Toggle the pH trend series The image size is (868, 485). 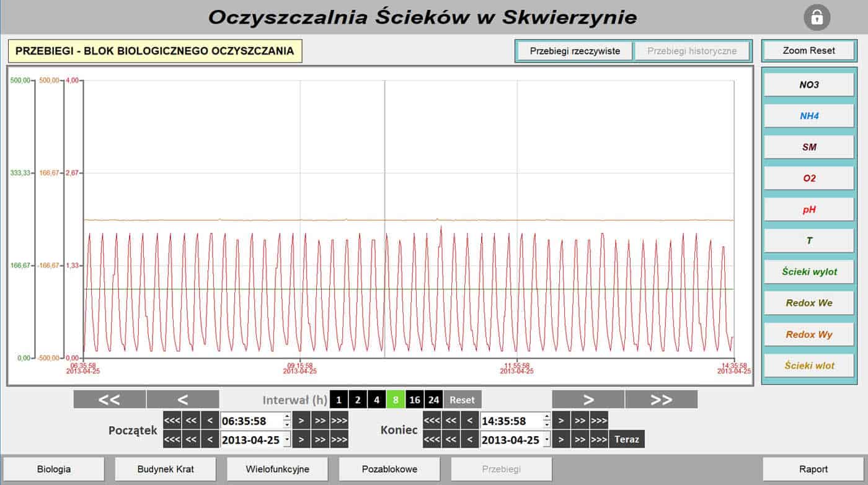(x=809, y=209)
